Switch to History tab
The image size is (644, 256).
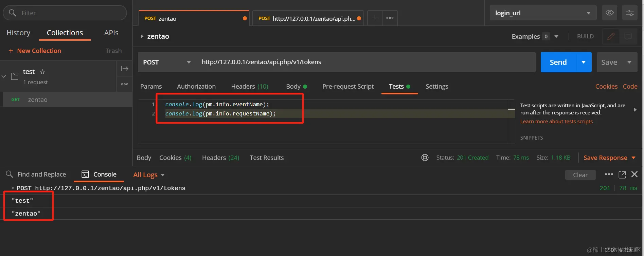tap(18, 33)
